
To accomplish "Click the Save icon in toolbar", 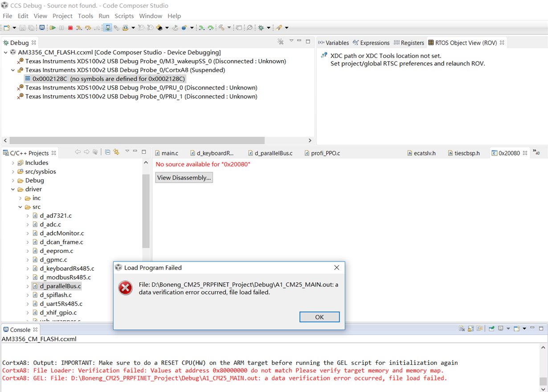I will [x=22, y=28].
